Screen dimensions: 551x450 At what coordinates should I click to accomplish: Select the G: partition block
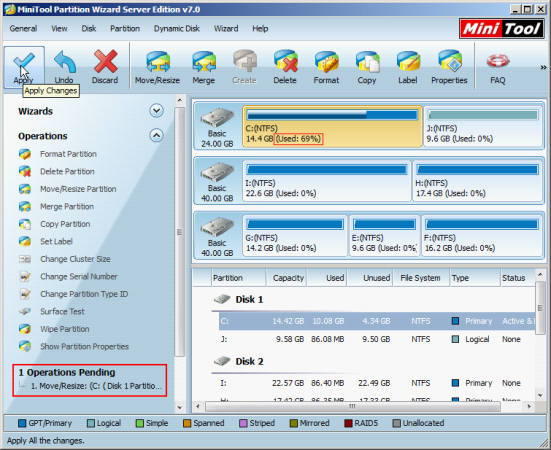click(x=294, y=236)
